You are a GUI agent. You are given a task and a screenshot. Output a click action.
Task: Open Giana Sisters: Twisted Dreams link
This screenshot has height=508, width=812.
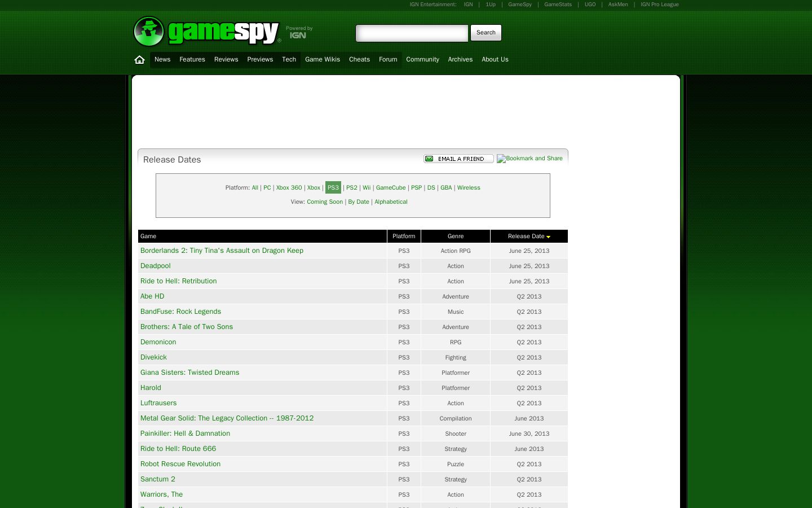pyautogui.click(x=189, y=373)
